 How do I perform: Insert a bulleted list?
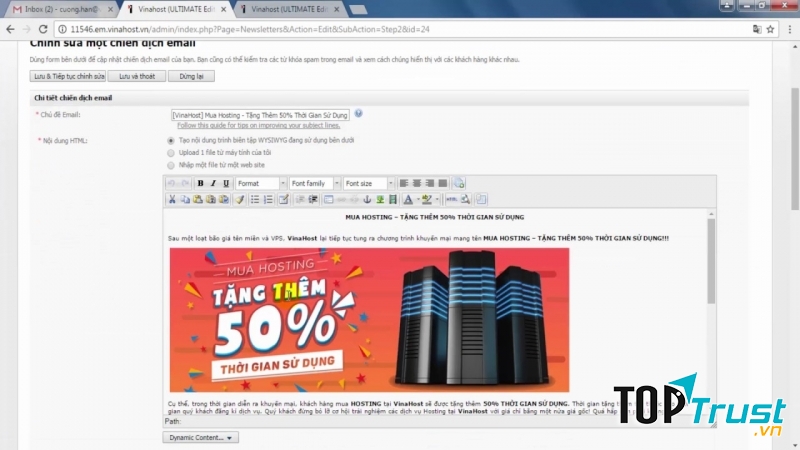pos(255,199)
